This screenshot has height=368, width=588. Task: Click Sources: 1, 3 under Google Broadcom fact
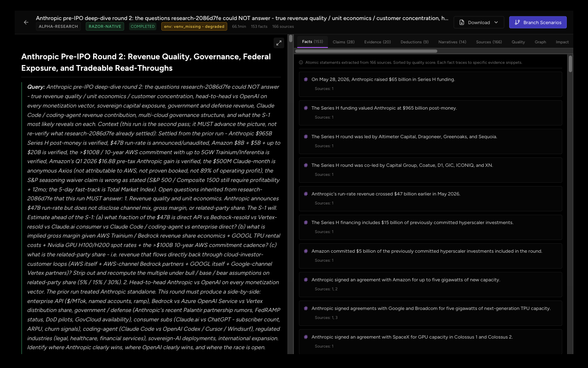(x=326, y=318)
